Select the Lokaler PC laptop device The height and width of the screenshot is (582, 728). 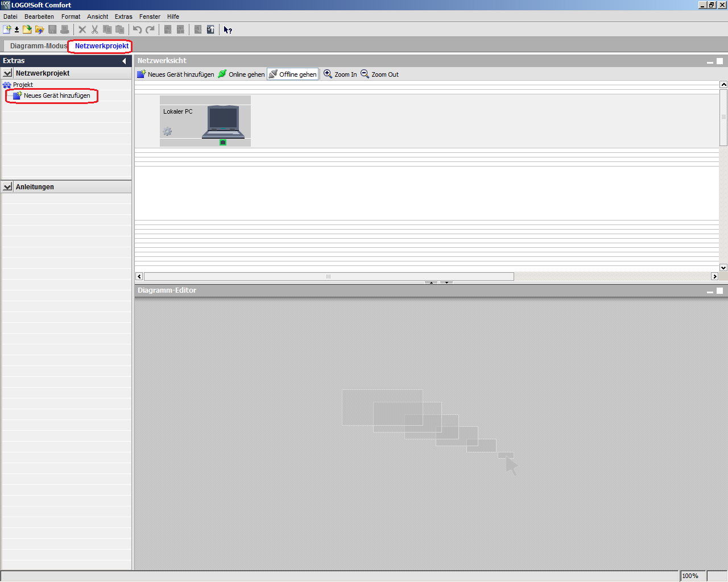[223, 122]
